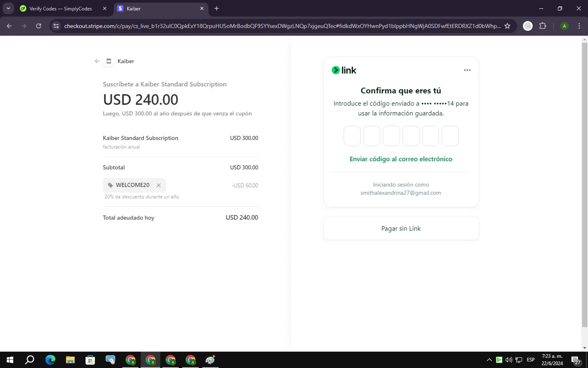This screenshot has width=588, height=368.
Task: Open the tab search dropdown arrow
Action: click(x=8, y=9)
